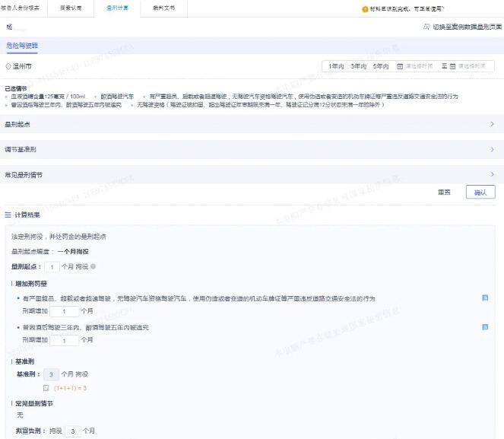This screenshot has width=504, height=439.
Task: Click the 计算结果 list icon
Action: (x=8, y=215)
